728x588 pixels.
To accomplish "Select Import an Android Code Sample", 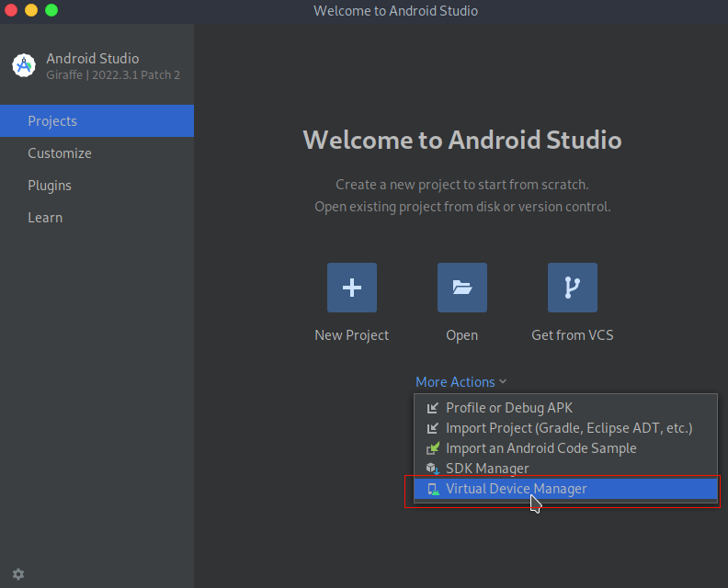I will click(565, 448).
